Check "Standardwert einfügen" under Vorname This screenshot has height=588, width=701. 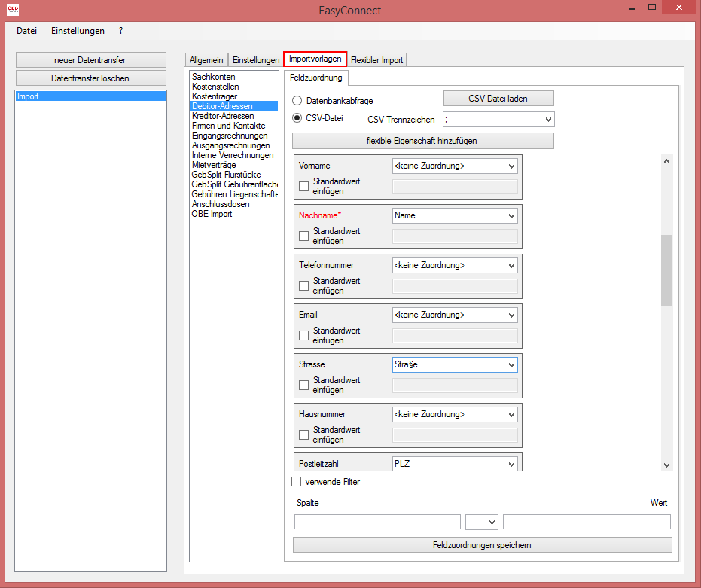tap(304, 187)
